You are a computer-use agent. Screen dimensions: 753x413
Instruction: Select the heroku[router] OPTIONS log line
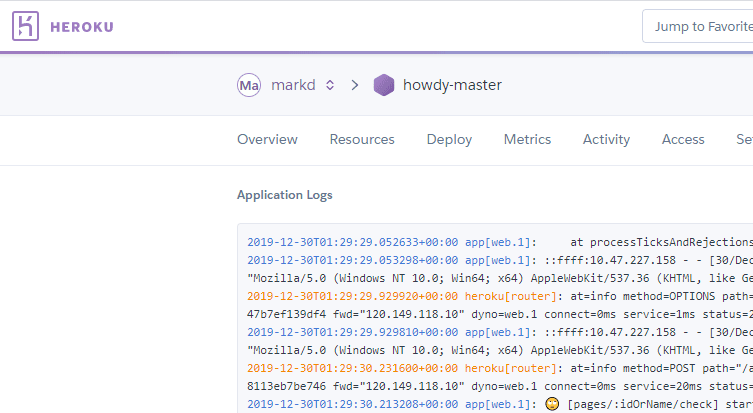(500, 296)
